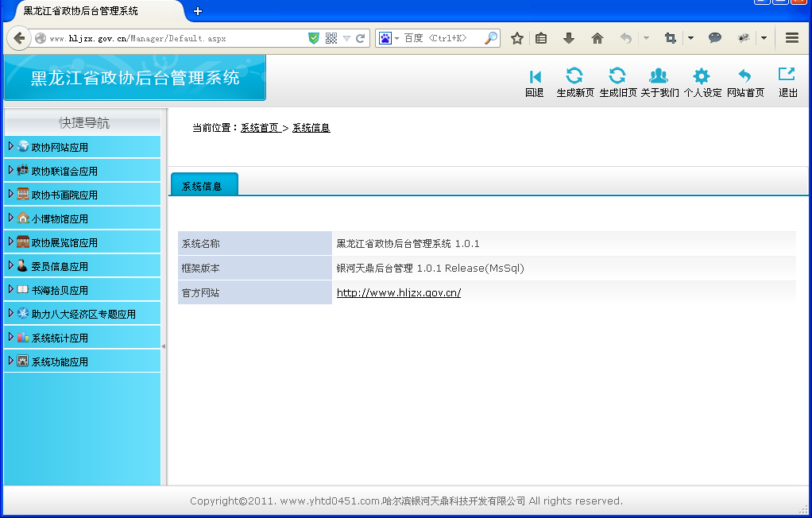Click the 系统信息 breadcrumb link
812x518 pixels.
coord(311,127)
